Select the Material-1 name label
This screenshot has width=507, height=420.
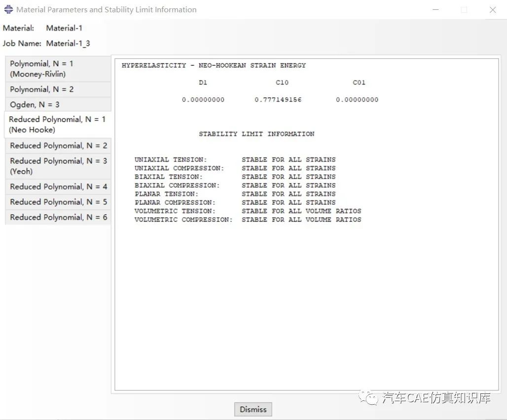click(64, 28)
